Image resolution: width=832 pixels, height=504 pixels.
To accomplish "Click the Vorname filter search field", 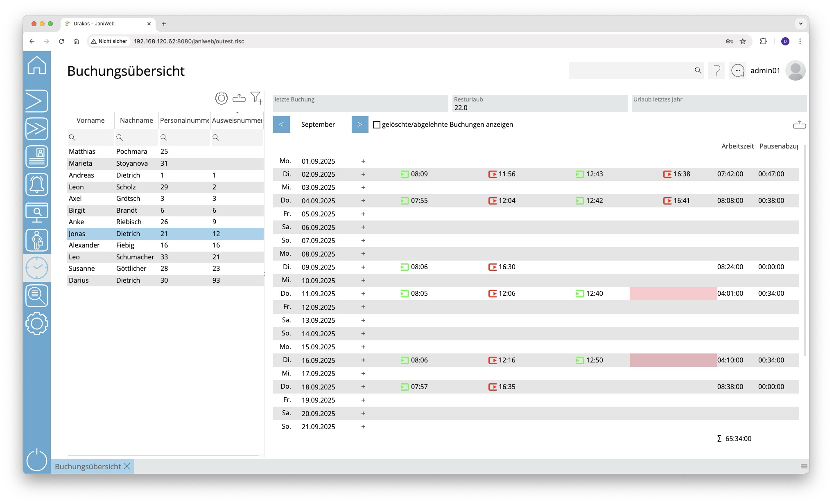I will (x=91, y=137).
